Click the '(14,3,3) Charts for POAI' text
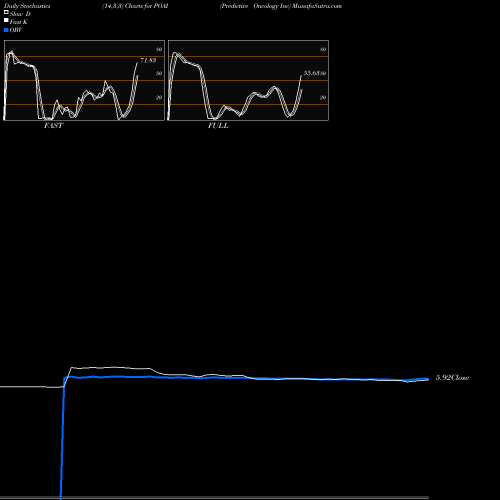Viewport: 500px width, 500px height. click(135, 6)
